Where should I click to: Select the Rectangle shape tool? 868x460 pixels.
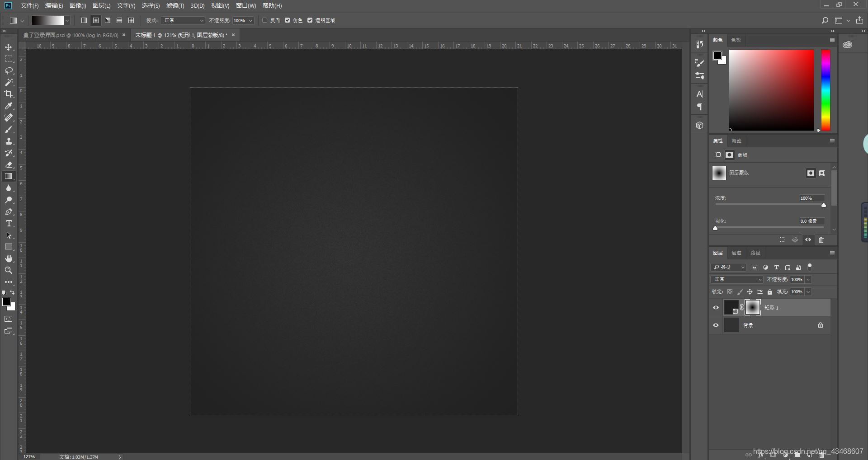9,247
